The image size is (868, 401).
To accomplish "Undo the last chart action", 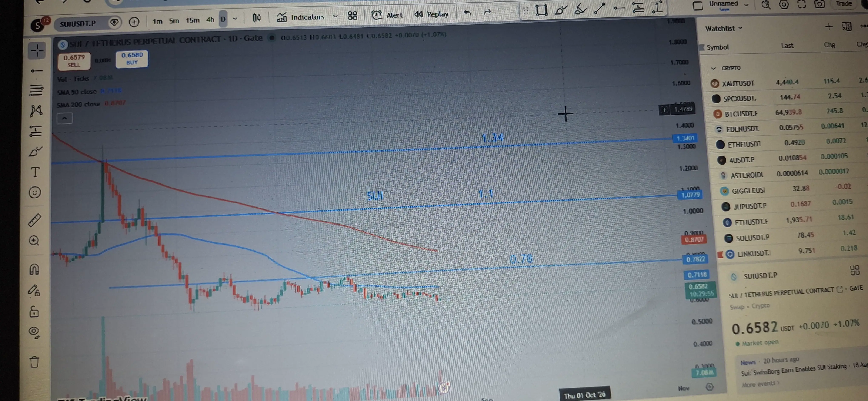I will pos(467,13).
